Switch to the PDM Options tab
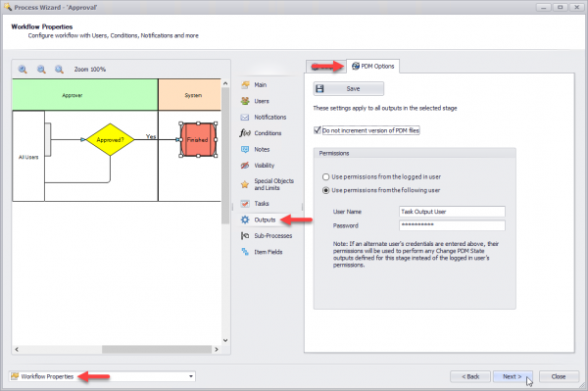 [x=372, y=67]
